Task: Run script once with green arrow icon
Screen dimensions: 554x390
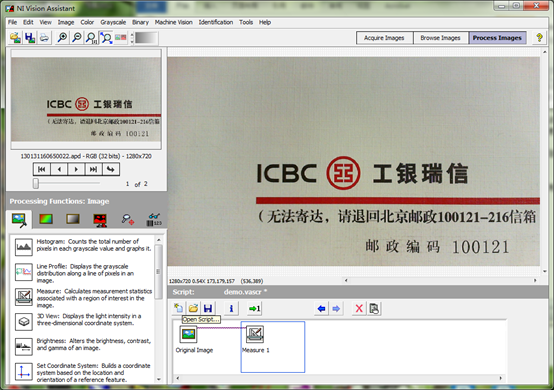Action: point(254,308)
